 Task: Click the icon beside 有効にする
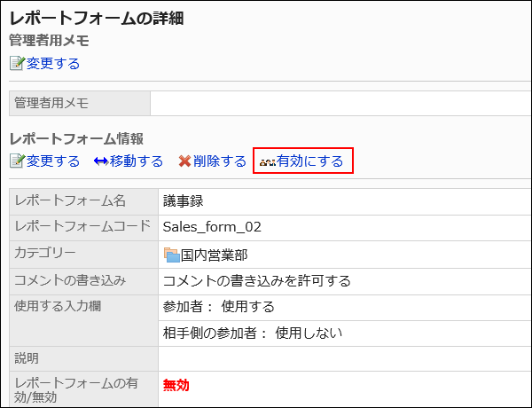pos(267,162)
